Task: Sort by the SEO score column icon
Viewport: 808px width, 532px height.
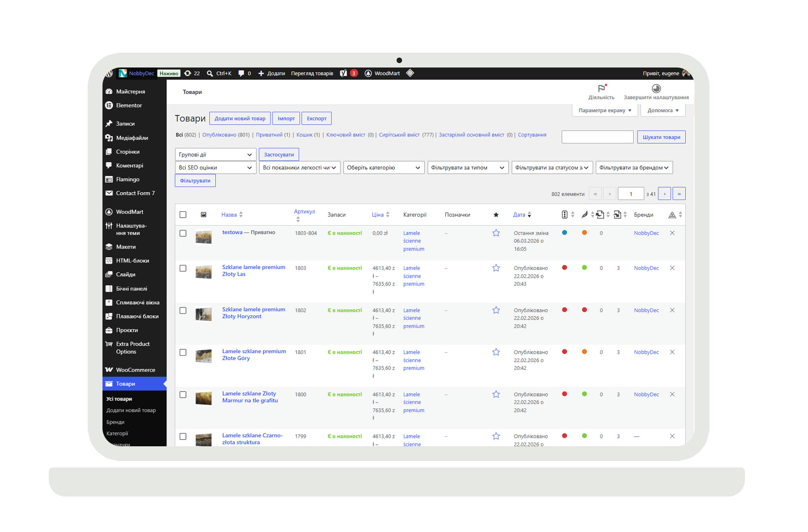Action: pyautogui.click(x=565, y=215)
